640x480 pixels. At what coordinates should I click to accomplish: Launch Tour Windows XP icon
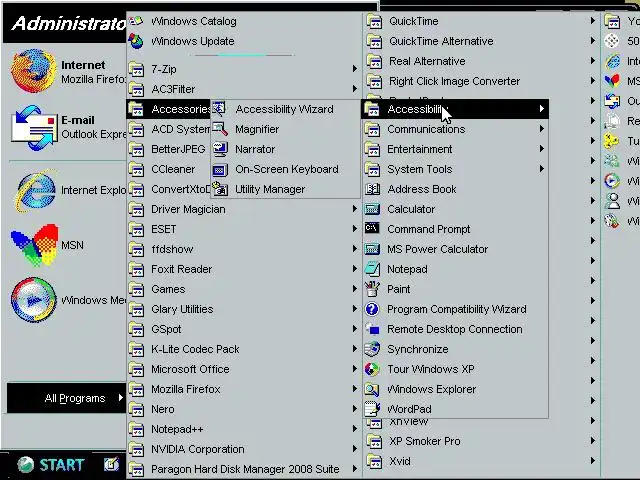coord(372,369)
